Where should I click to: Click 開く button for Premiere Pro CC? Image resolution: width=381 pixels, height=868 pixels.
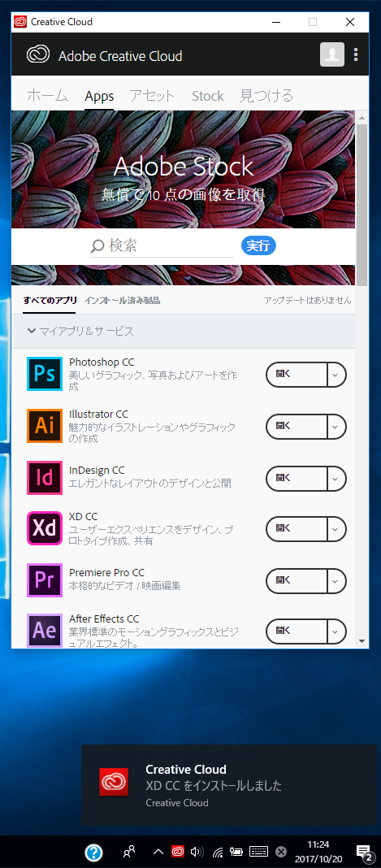[297, 581]
